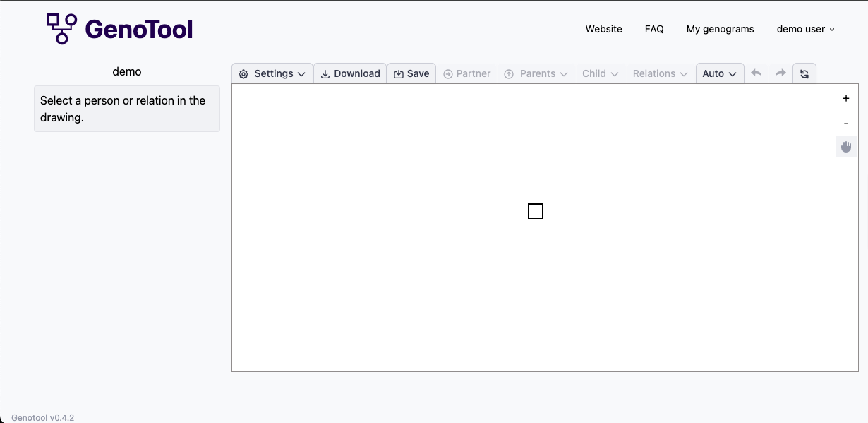Image resolution: width=868 pixels, height=423 pixels.
Task: Zoom in with the plus control
Action: click(845, 98)
